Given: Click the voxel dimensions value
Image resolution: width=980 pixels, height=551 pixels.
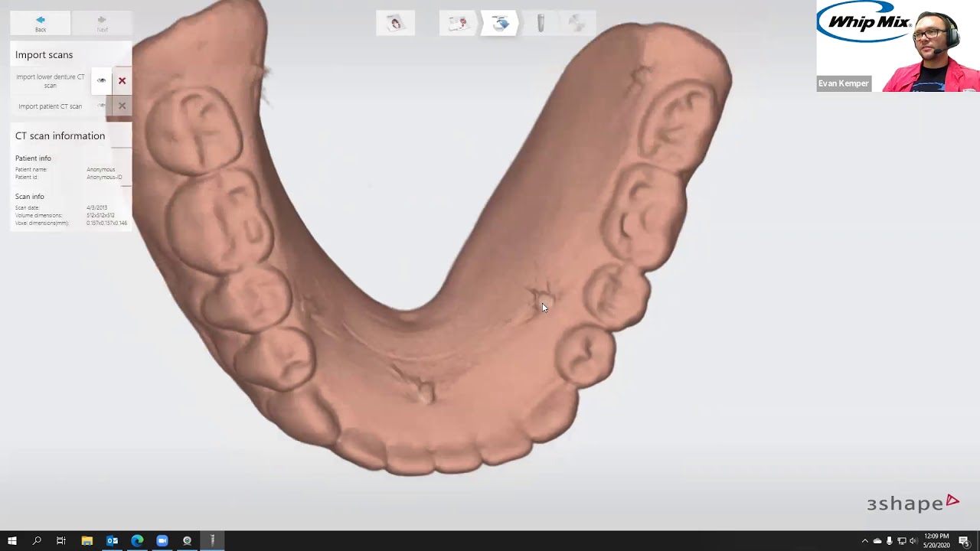Looking at the screenshot, I should click(x=106, y=223).
